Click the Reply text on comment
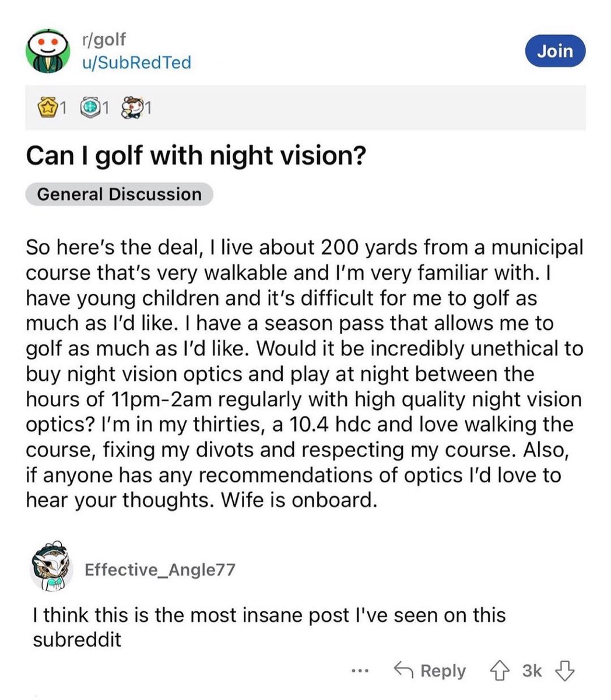Image resolution: width=611 pixels, height=700 pixels. point(443,671)
